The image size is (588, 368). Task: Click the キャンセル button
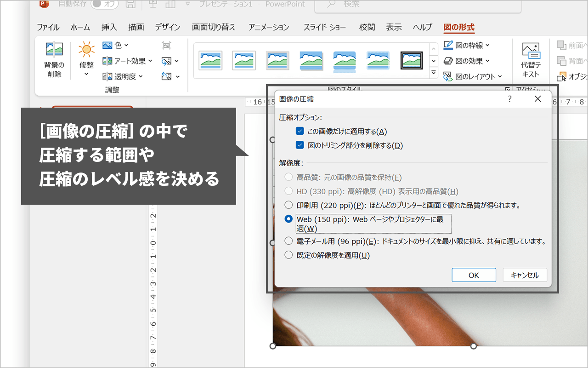[525, 275]
